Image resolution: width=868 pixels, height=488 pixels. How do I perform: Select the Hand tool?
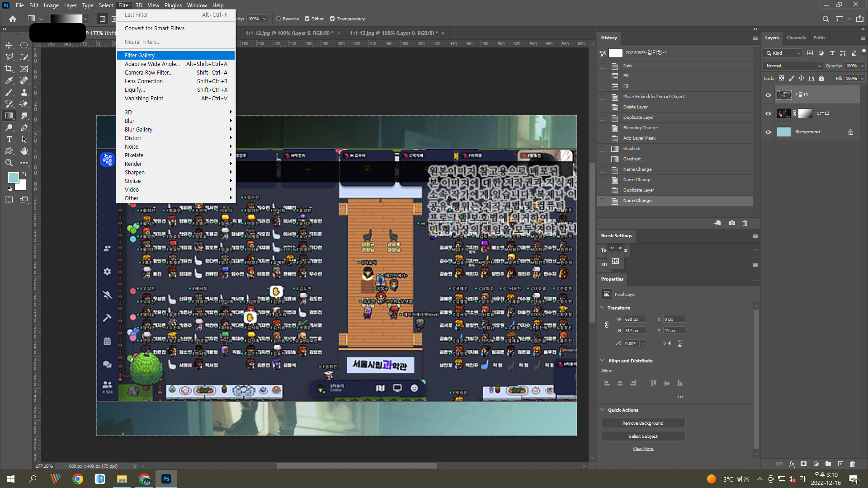pyautogui.click(x=24, y=151)
